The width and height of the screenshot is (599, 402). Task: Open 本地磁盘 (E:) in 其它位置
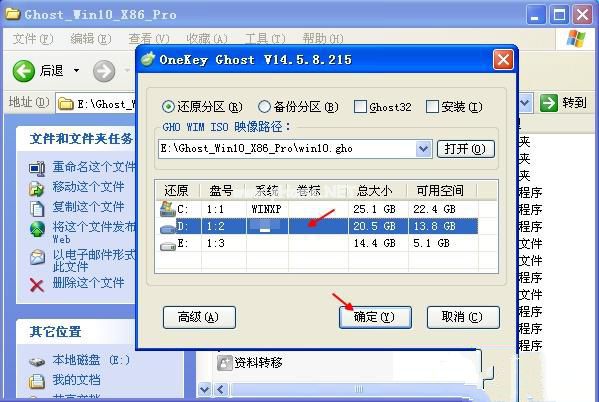click(x=91, y=360)
